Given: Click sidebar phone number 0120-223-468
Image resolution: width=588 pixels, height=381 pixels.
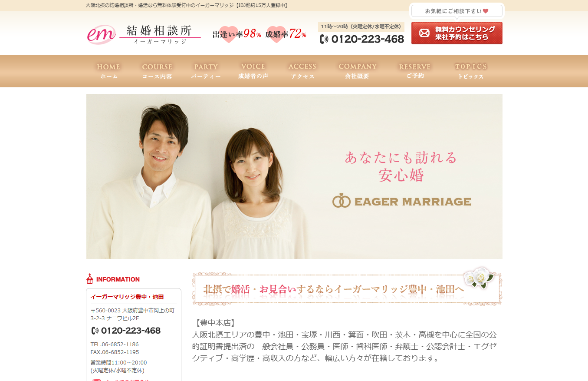Looking at the screenshot, I should (x=131, y=331).
